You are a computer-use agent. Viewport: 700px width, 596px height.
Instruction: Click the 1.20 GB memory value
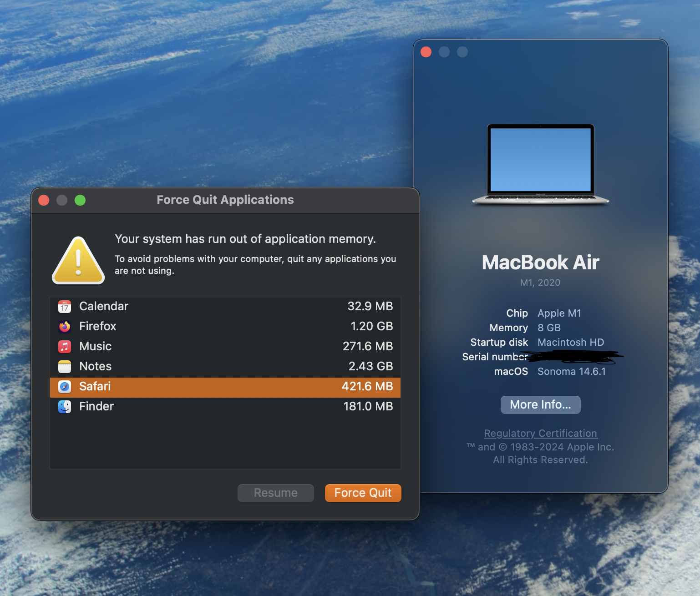tap(372, 326)
